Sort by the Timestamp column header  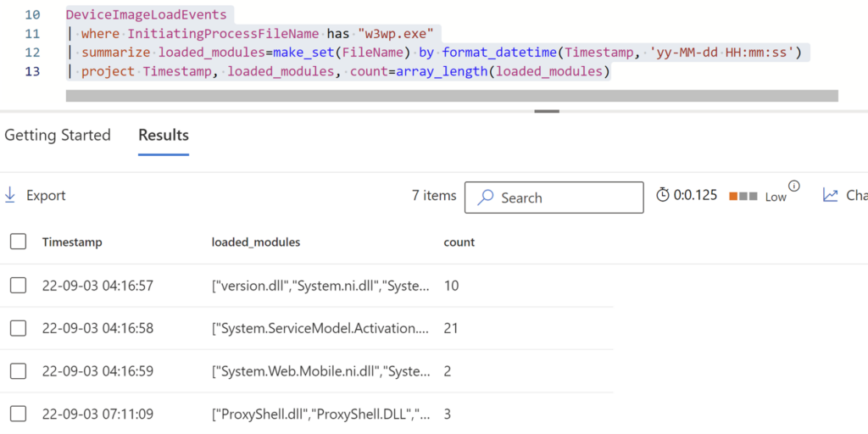coord(72,242)
